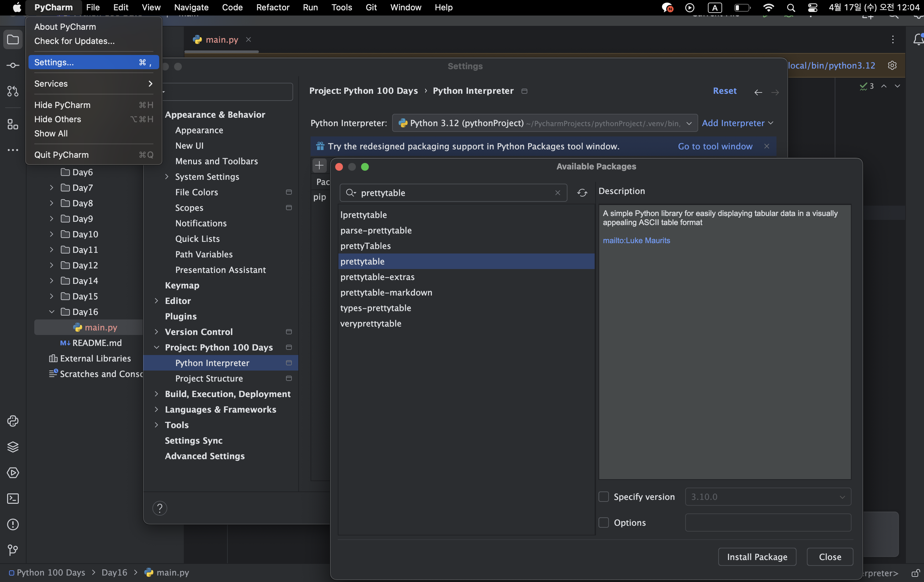Screen dimensions: 924x582
Task: Click the interpreter gear icon in editor banner
Action: click(892, 66)
